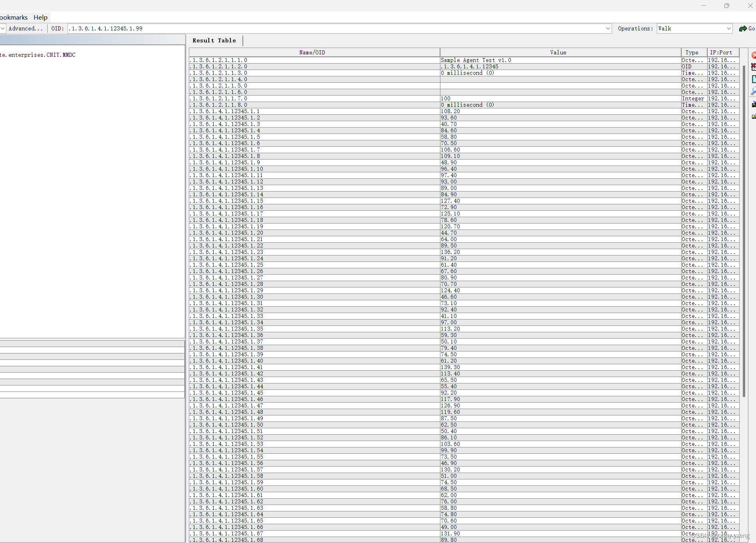The width and height of the screenshot is (756, 543).
Task: Select the enterprises.CNIT.MMDC tree node
Action: pos(38,55)
